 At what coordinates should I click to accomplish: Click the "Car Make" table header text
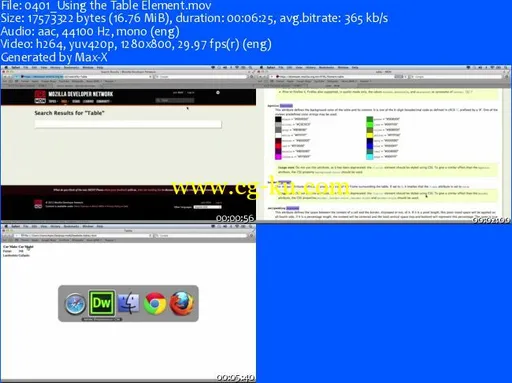click(x=10, y=247)
